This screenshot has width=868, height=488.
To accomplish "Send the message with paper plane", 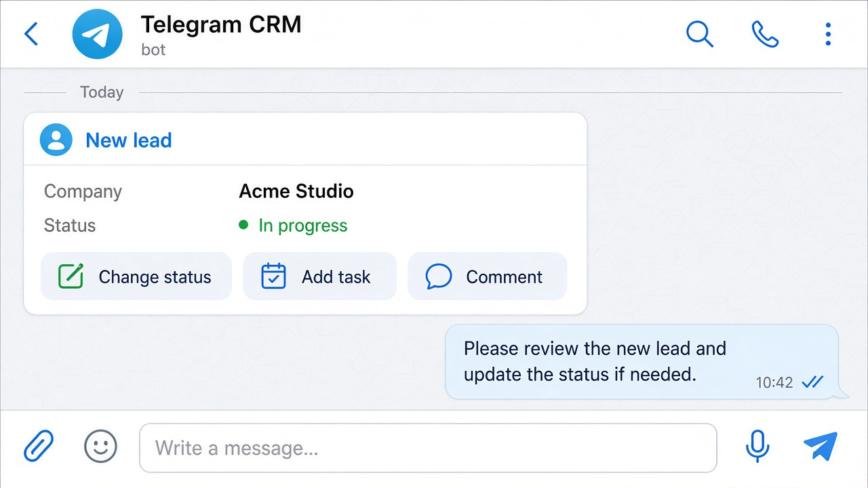I will click(821, 447).
